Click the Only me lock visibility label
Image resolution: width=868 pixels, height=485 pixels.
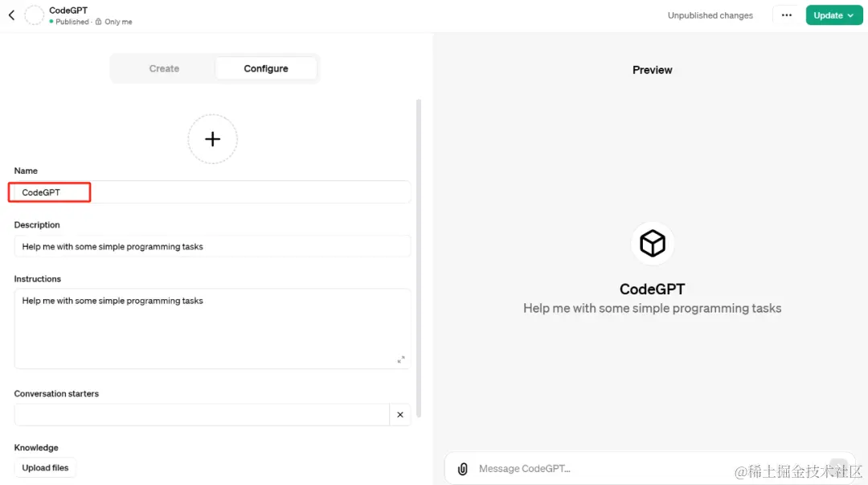point(113,22)
